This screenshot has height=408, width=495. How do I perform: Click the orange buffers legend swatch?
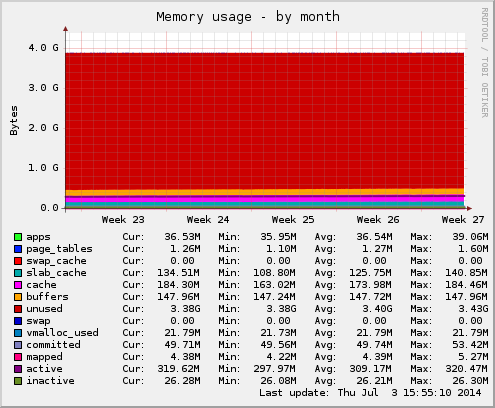coord(18,297)
